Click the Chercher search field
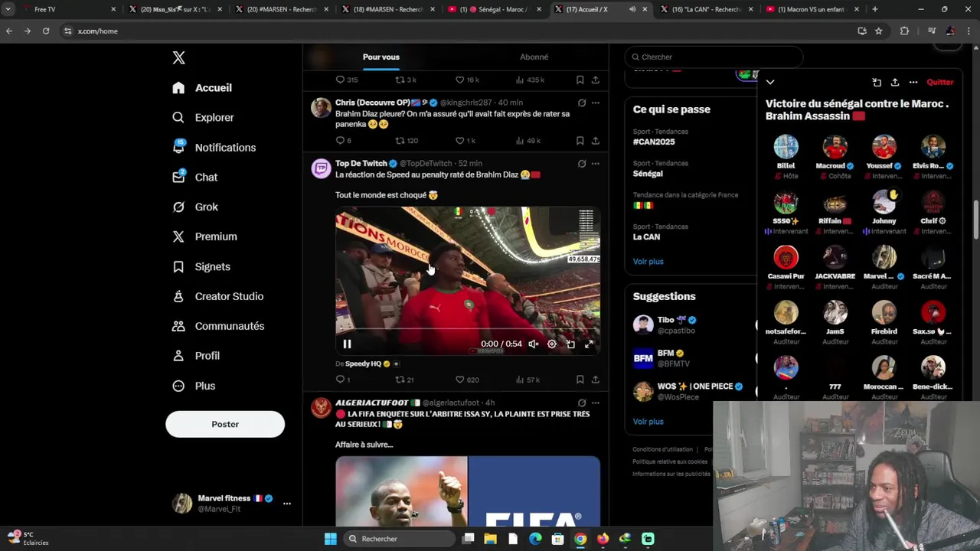 tap(714, 57)
